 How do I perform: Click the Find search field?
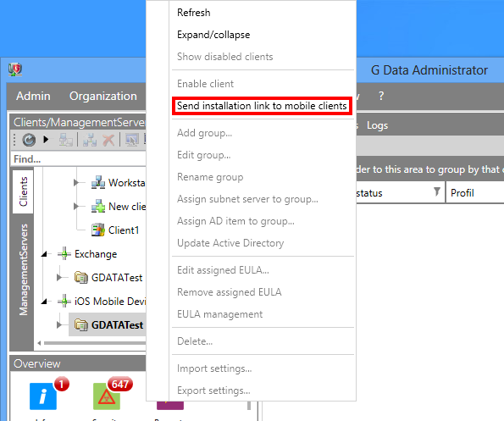click(79, 159)
